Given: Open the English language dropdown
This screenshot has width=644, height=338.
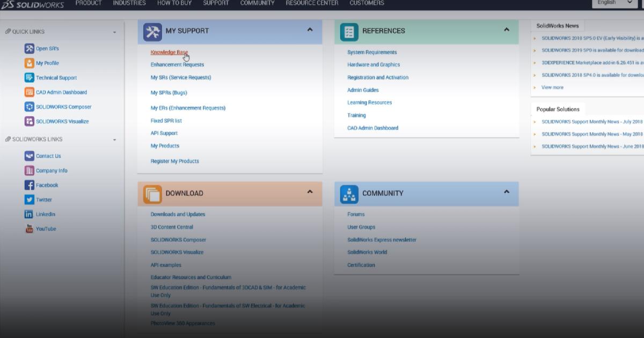Looking at the screenshot, I should [614, 3].
